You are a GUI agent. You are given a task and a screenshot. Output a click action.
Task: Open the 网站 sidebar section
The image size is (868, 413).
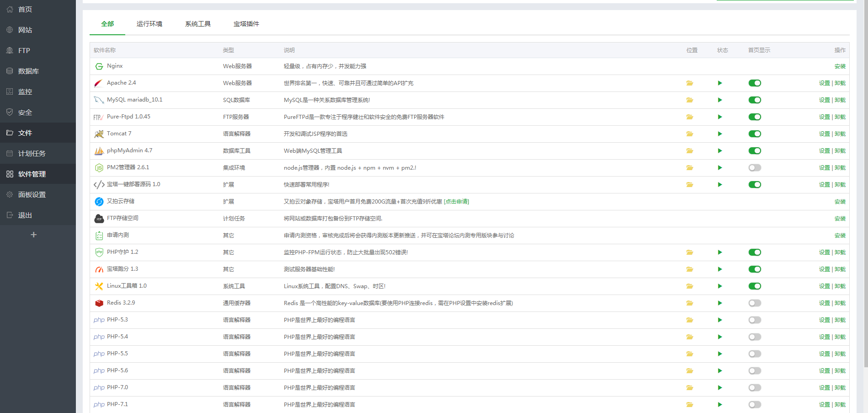click(x=38, y=30)
